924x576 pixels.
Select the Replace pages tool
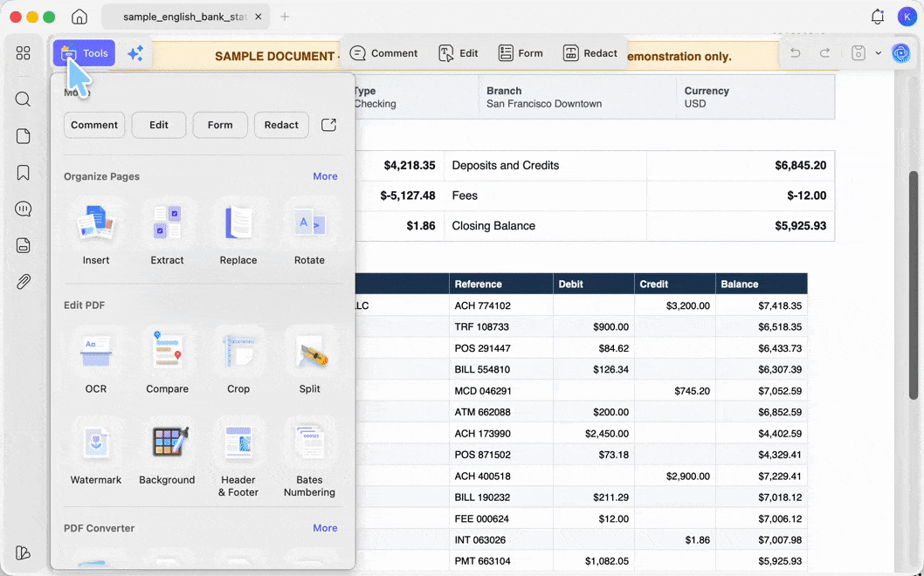coord(238,233)
